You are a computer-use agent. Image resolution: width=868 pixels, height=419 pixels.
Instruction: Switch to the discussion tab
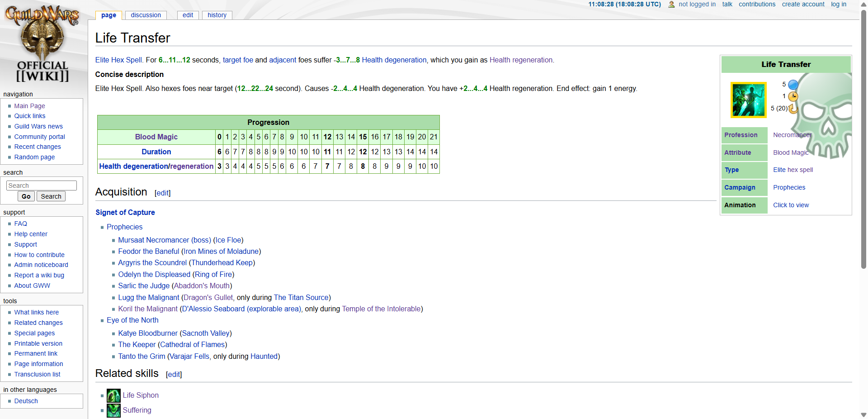146,15
